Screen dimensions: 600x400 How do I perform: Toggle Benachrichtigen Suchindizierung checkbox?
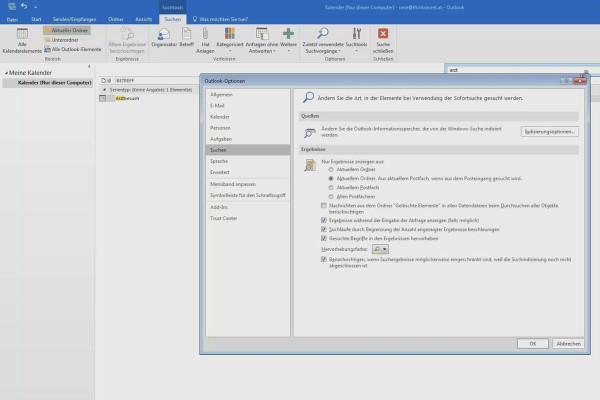click(324, 260)
